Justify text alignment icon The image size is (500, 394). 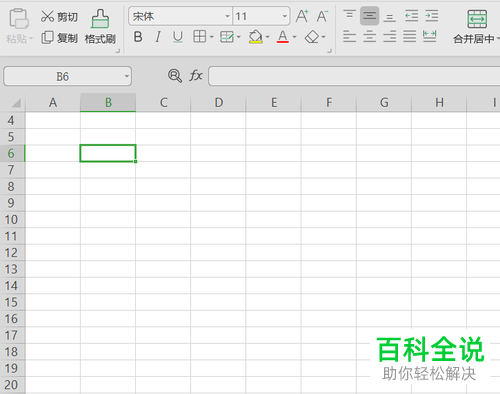[x=409, y=36]
